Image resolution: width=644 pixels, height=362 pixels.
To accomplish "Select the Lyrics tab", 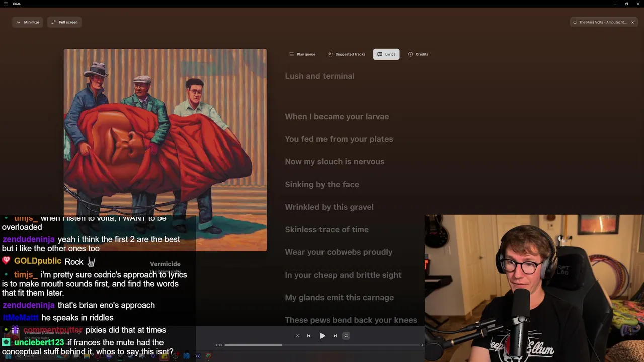I will (x=386, y=54).
